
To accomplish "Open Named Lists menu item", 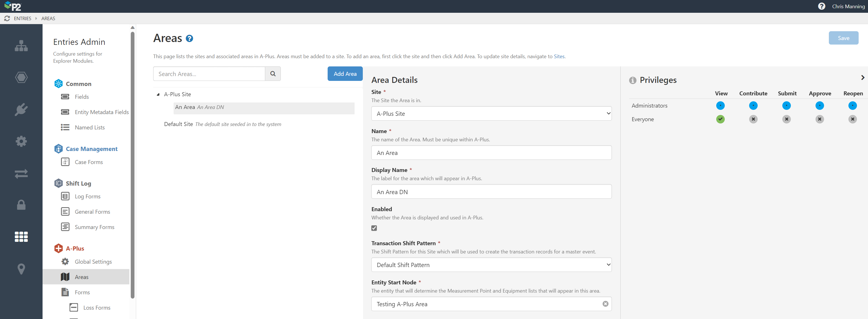I will [x=90, y=127].
